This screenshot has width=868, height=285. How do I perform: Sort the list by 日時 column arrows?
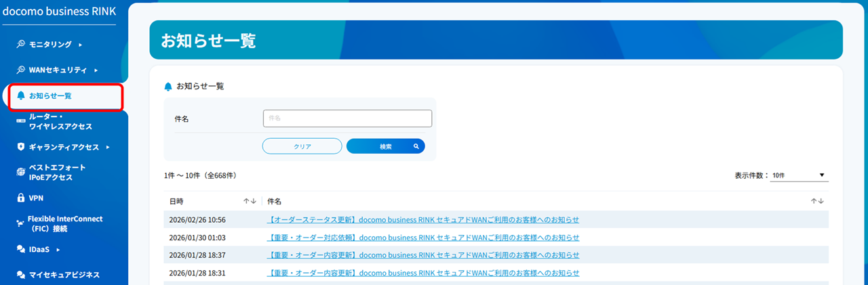250,201
